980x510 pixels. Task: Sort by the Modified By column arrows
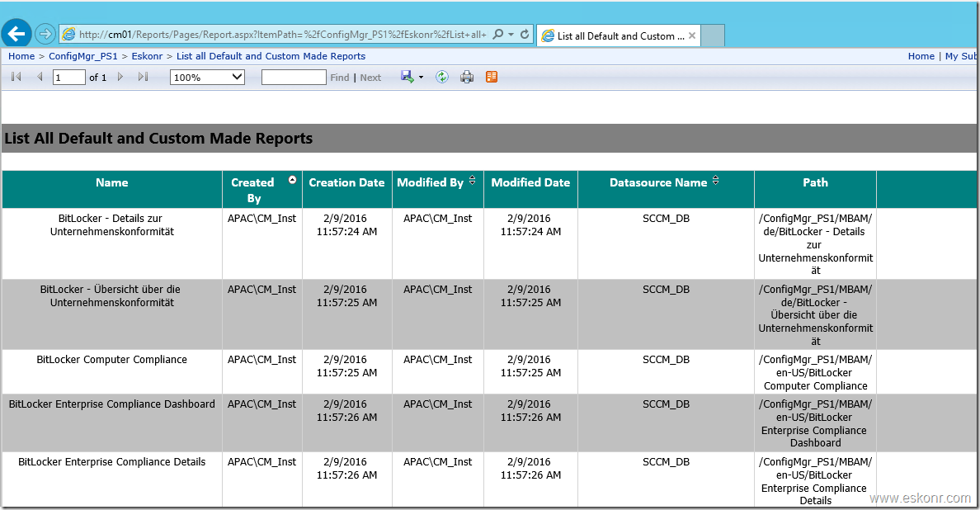471,178
